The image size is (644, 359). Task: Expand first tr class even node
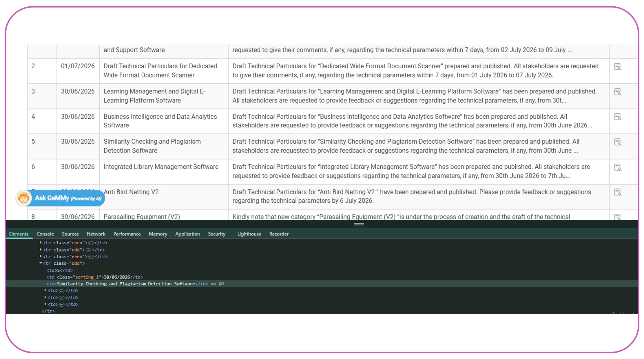pos(41,243)
